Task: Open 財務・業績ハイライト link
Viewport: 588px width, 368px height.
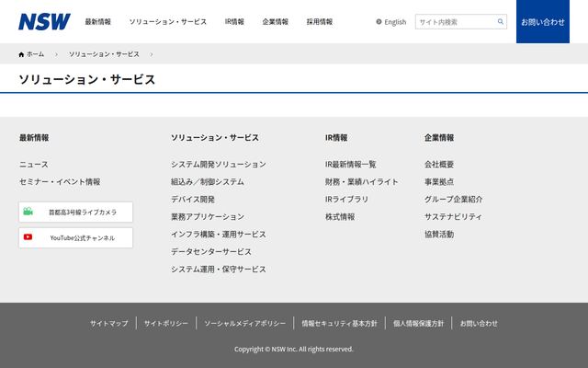Action: pyautogui.click(x=361, y=182)
